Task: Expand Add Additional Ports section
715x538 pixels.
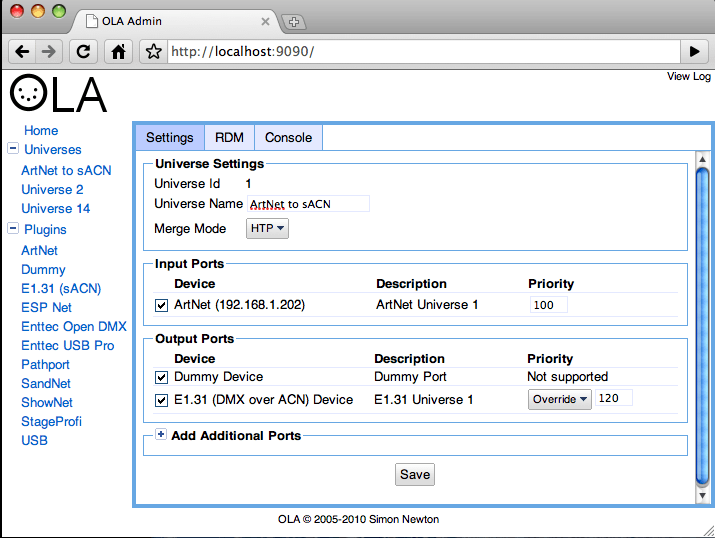Action: tap(161, 434)
